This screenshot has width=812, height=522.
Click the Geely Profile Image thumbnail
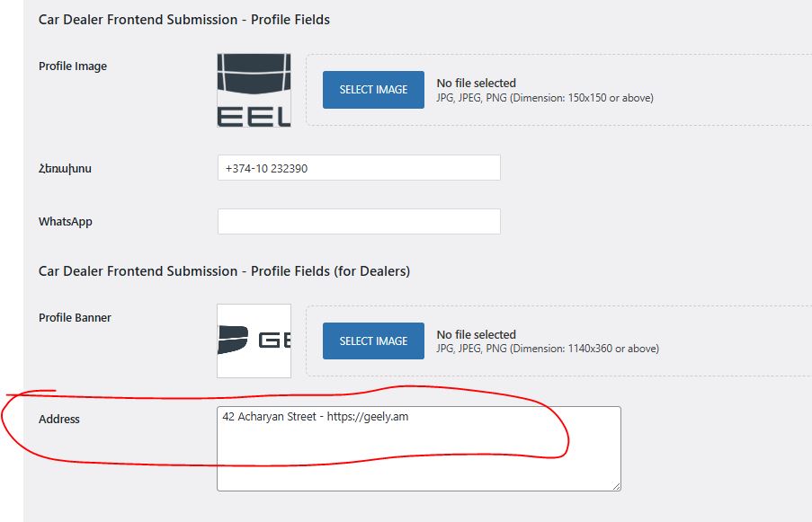point(254,90)
